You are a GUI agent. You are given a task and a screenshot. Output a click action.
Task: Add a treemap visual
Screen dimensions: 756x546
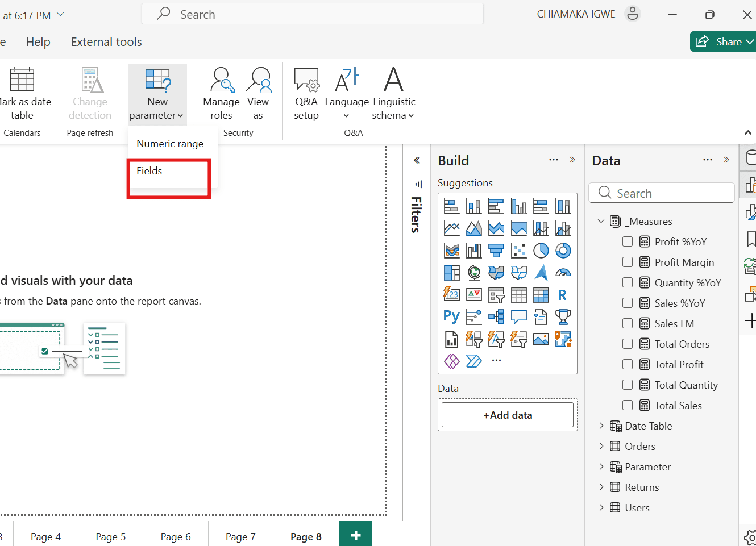[451, 273]
